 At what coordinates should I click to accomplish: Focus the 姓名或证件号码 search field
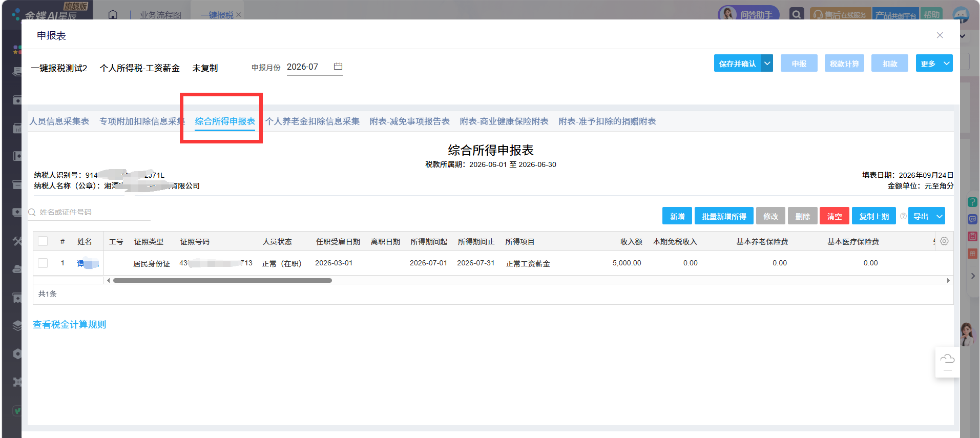(89, 212)
